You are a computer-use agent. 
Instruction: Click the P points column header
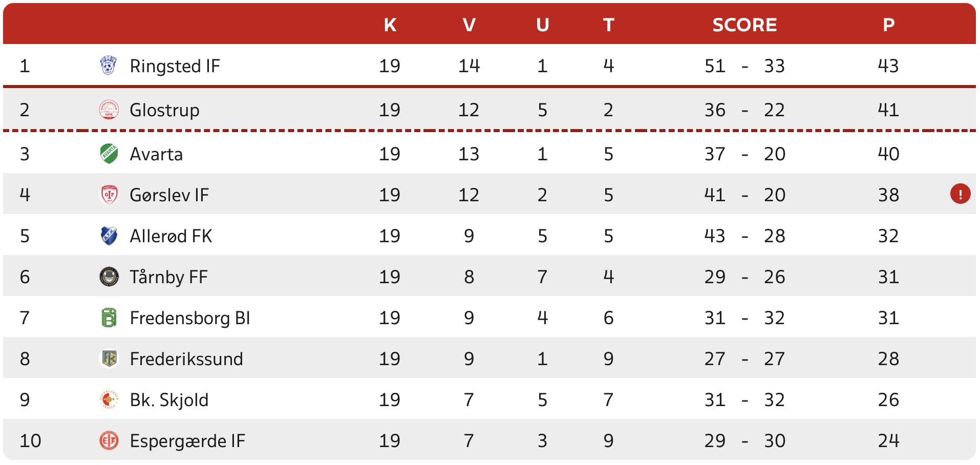(x=888, y=25)
